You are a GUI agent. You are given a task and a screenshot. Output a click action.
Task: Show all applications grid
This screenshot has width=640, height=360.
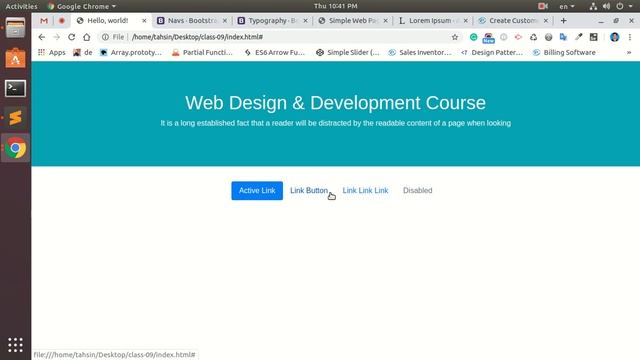click(16, 345)
